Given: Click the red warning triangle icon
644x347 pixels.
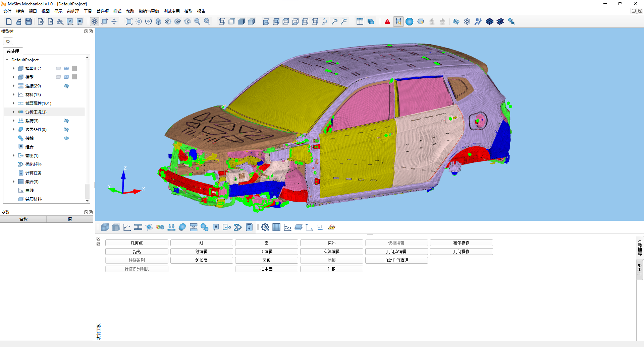Looking at the screenshot, I should (x=387, y=22).
